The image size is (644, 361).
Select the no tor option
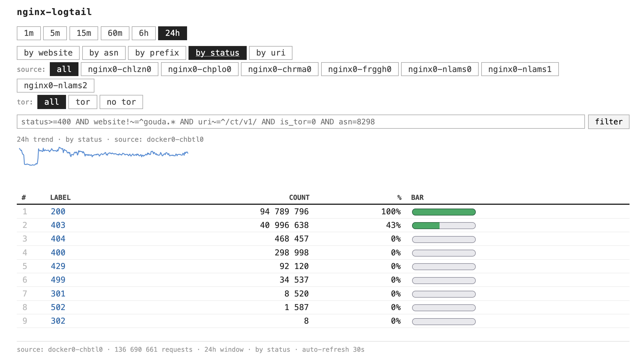tap(121, 102)
